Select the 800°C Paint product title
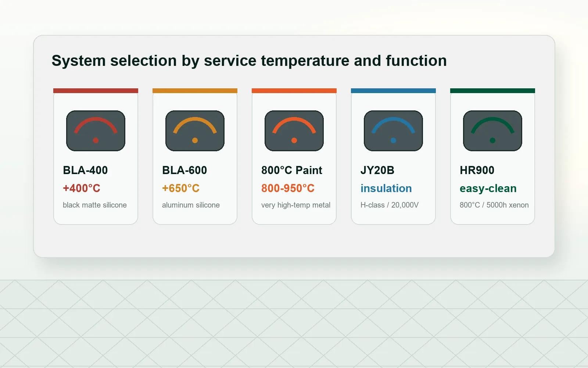Screen dimensions: 588x368 tap(292, 170)
